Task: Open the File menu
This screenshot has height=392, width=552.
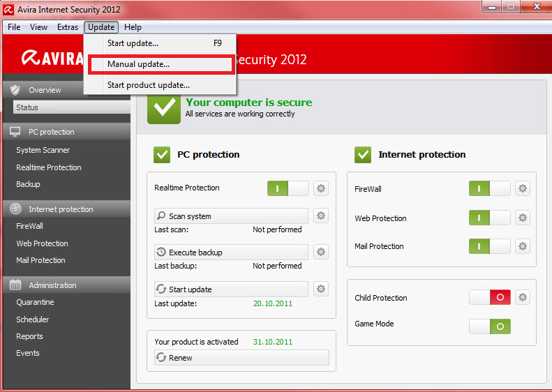Action: click(x=14, y=27)
